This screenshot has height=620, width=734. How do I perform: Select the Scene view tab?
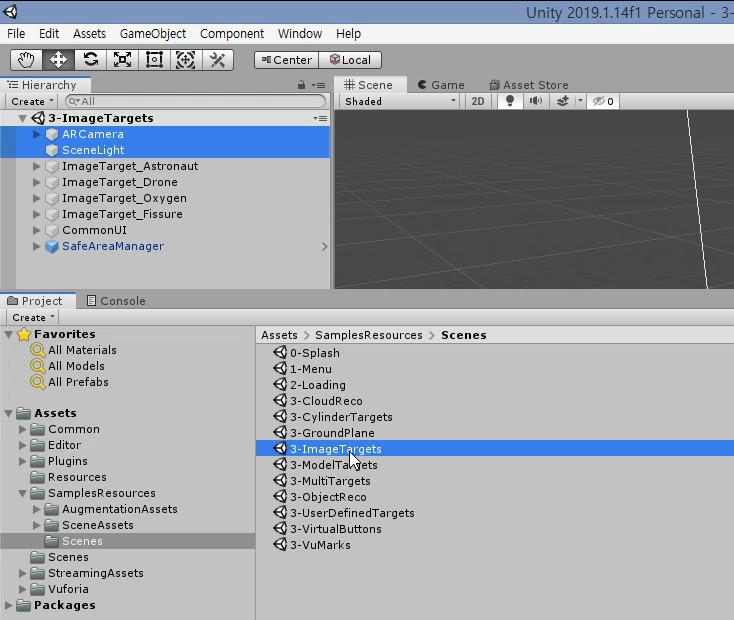tap(368, 85)
